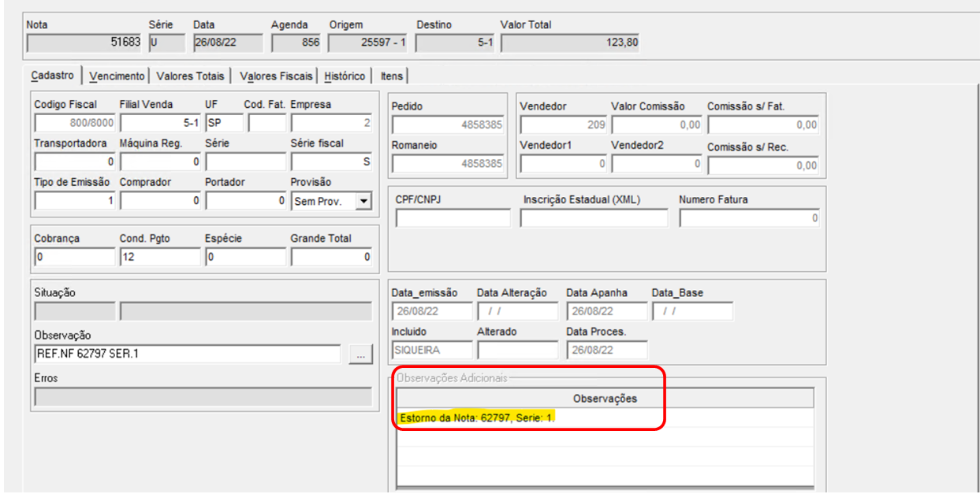This screenshot has height=494, width=980.
Task: Click the CPF/CNPJ field
Action: point(453,218)
